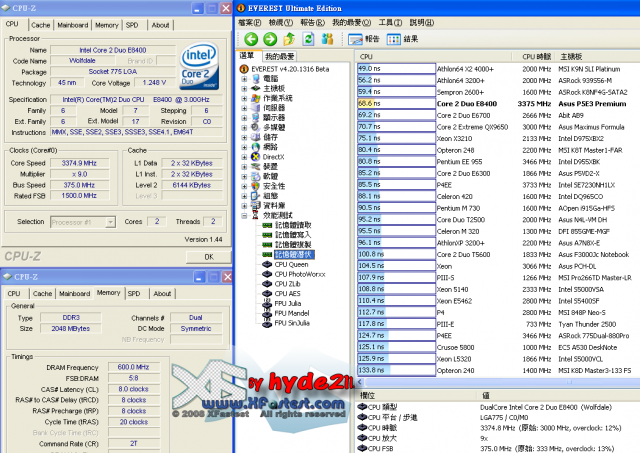Click the OK button in CPU-Z

209,257
